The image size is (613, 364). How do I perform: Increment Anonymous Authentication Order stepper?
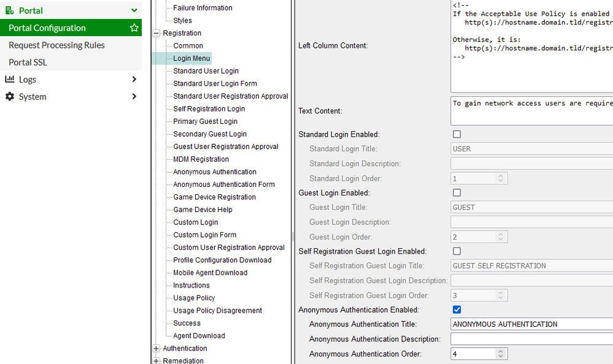pos(501,351)
